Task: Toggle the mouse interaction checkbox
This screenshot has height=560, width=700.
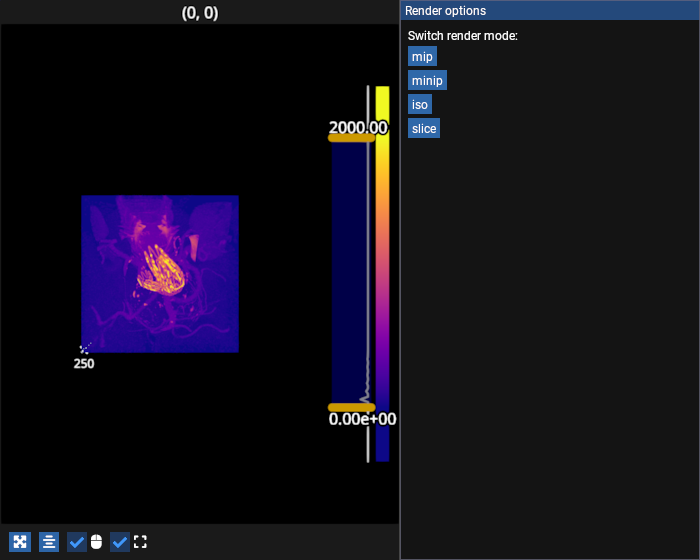Action: (77, 542)
